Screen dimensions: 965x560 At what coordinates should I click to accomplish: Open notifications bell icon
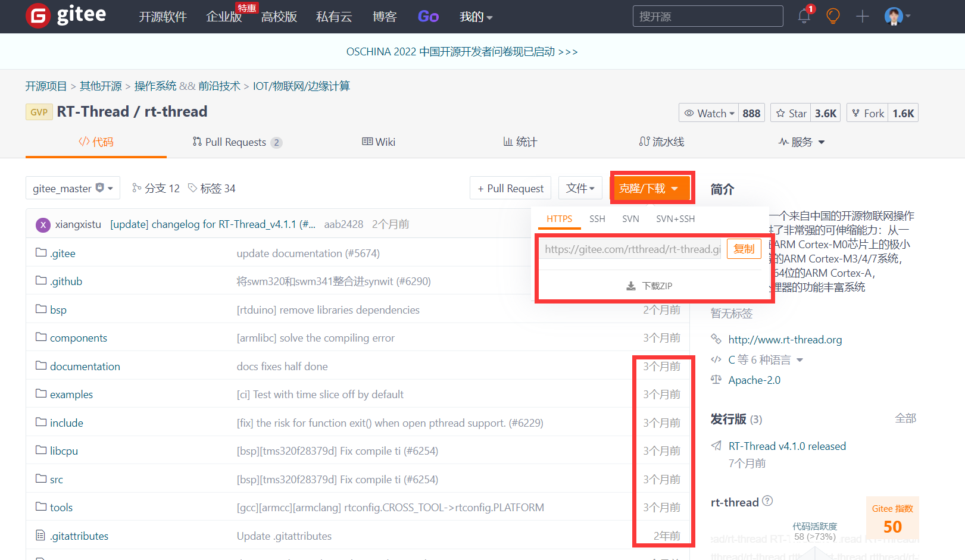[804, 17]
